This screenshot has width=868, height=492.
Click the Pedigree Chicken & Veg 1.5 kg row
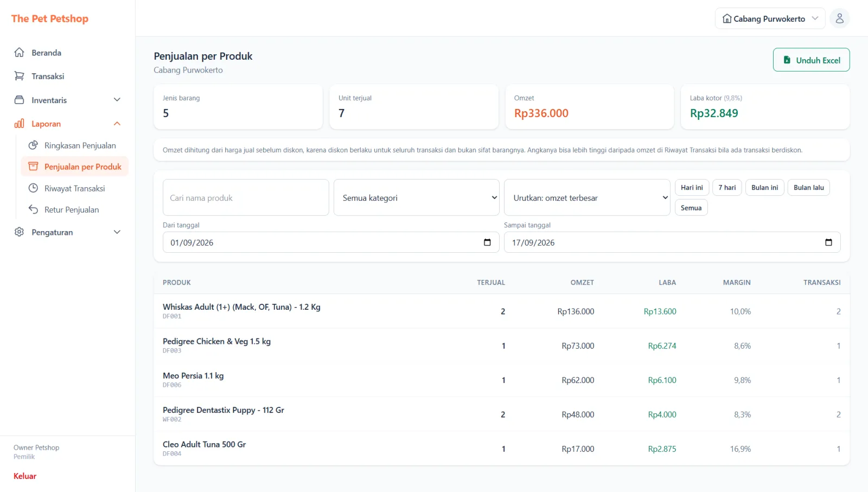[502, 346]
